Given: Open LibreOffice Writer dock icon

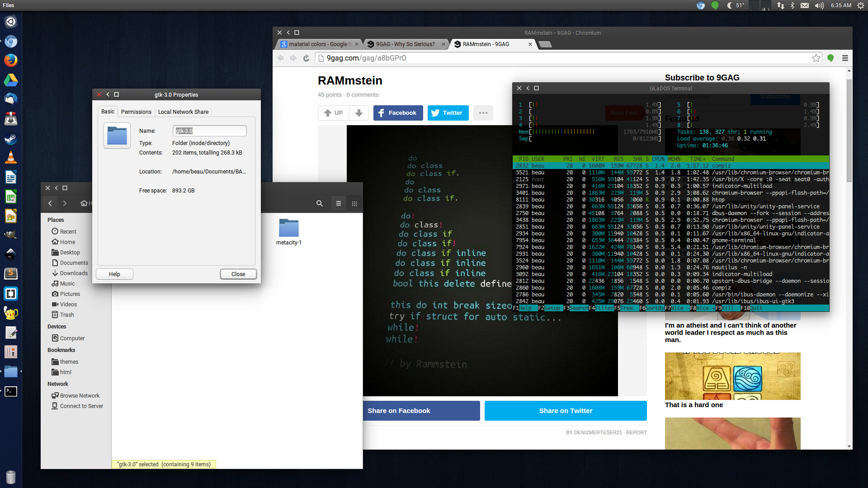Looking at the screenshot, I should pyautogui.click(x=11, y=177).
